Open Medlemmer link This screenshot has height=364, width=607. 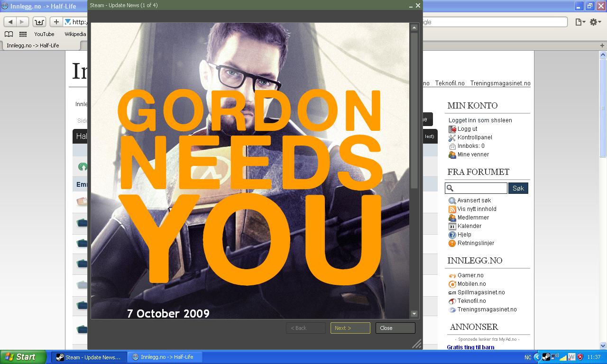pyautogui.click(x=473, y=218)
